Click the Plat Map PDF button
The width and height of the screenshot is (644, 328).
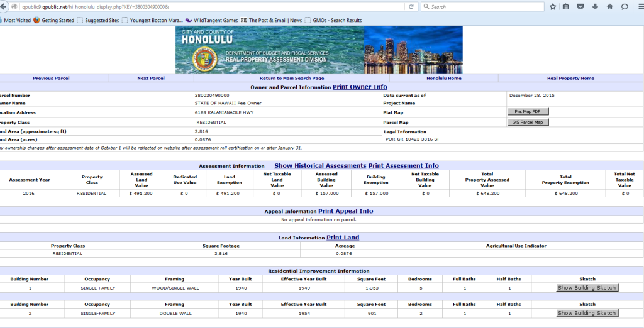[x=527, y=112]
